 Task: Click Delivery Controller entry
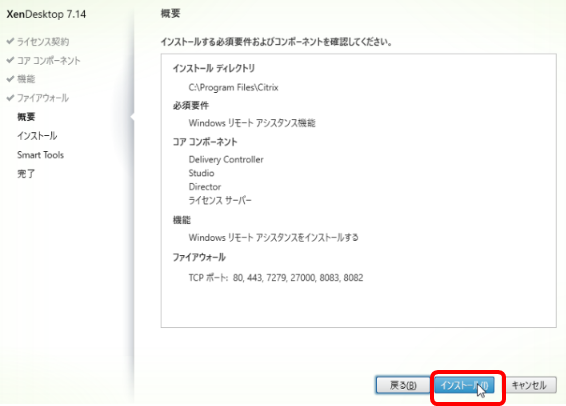point(226,160)
